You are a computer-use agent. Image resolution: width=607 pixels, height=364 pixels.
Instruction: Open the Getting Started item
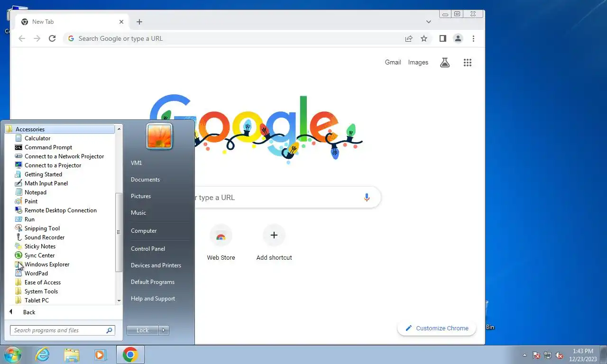[x=43, y=174]
